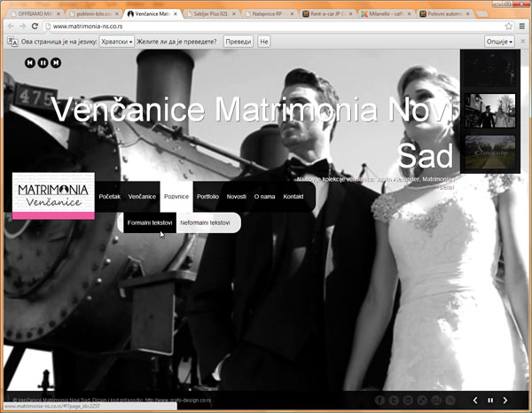
Task: Close the Sabljar Plus 021 tab
Action: click(x=234, y=14)
